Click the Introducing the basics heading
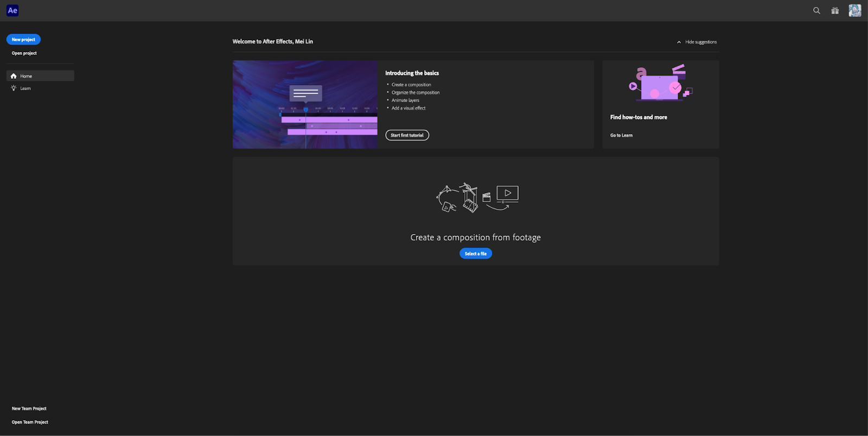Image resolution: width=868 pixels, height=436 pixels. coord(412,73)
